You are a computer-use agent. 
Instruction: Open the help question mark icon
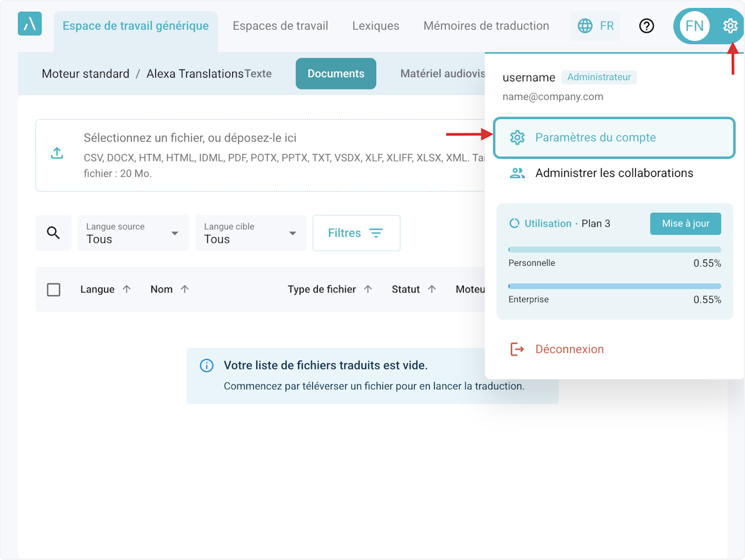[646, 26]
